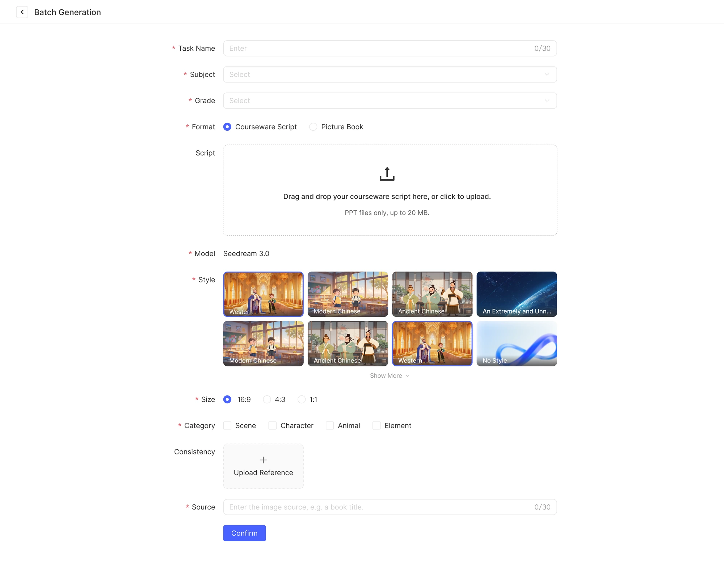Click the Seedream 3.0 model text
724x588 pixels.
[x=246, y=253]
